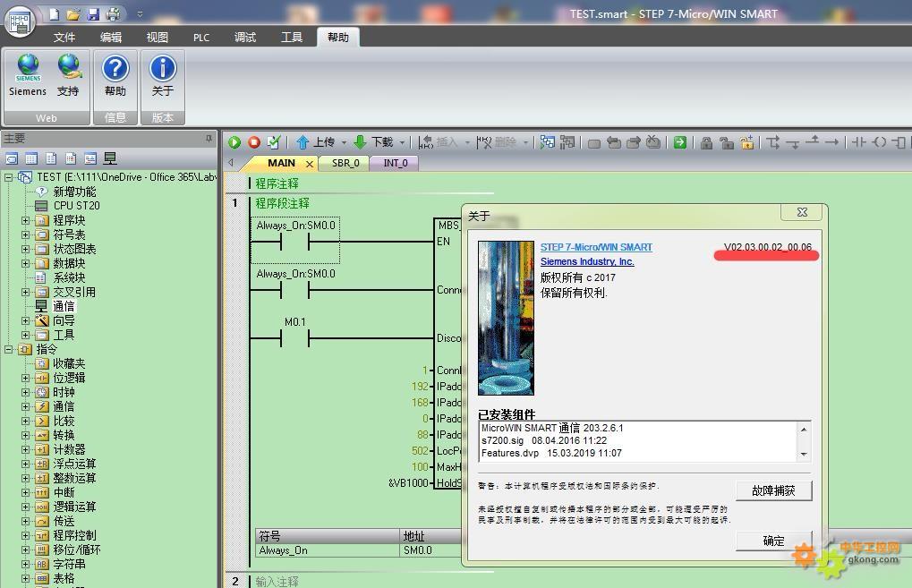Open the 工具 tools ribbon tab
The height and width of the screenshot is (588, 912).
click(x=292, y=38)
